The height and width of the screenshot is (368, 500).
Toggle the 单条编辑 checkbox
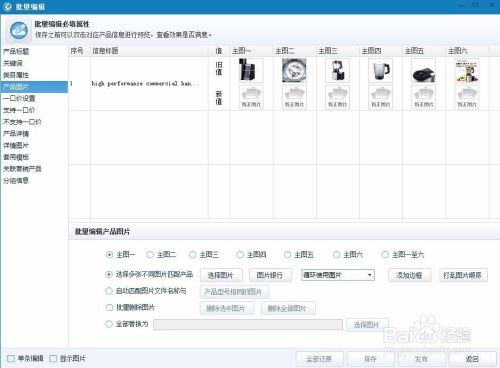coord(11,358)
